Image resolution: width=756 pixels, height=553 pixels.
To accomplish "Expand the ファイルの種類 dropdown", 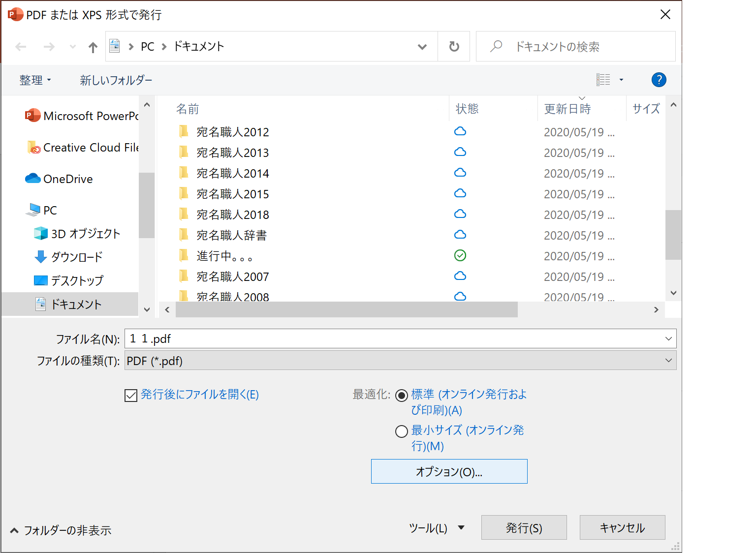I will (x=668, y=361).
